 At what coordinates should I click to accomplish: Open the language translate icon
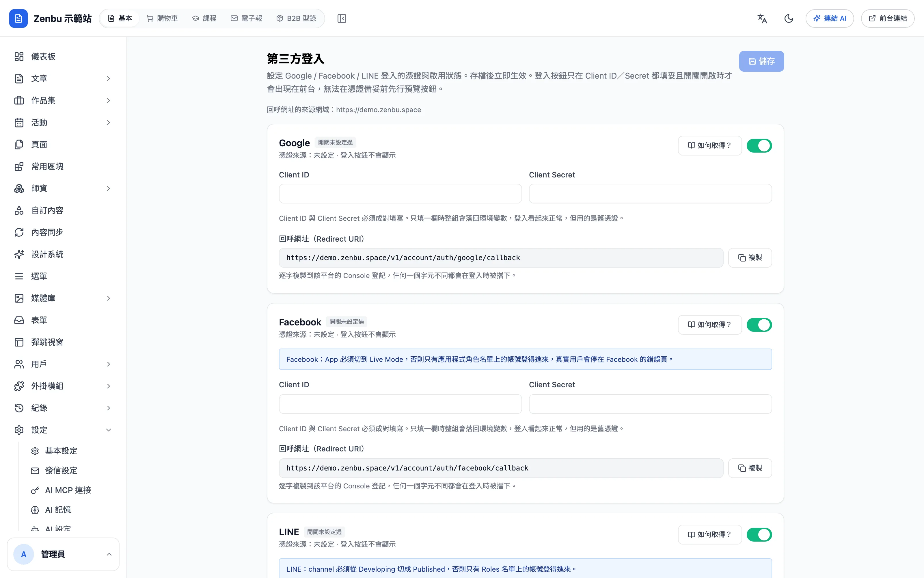tap(762, 18)
